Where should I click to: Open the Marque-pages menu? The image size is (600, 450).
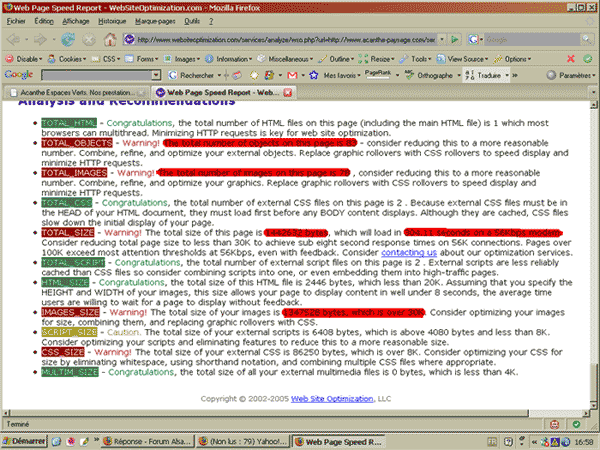155,21
